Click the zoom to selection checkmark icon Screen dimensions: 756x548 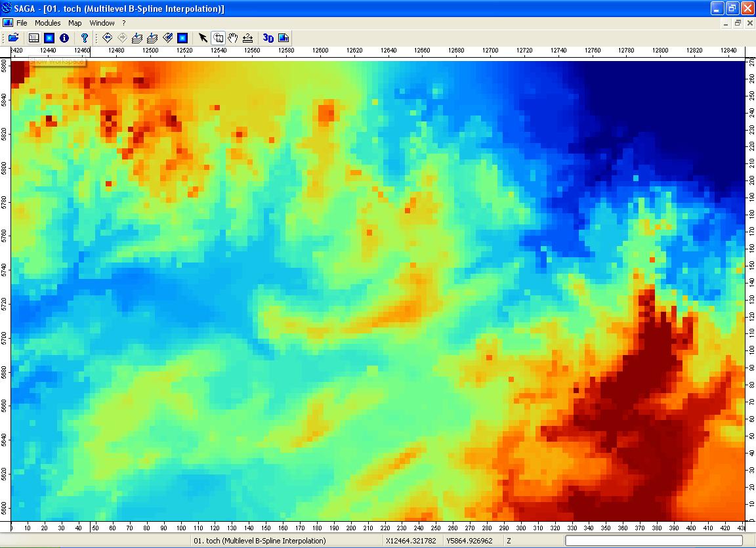(x=167, y=37)
